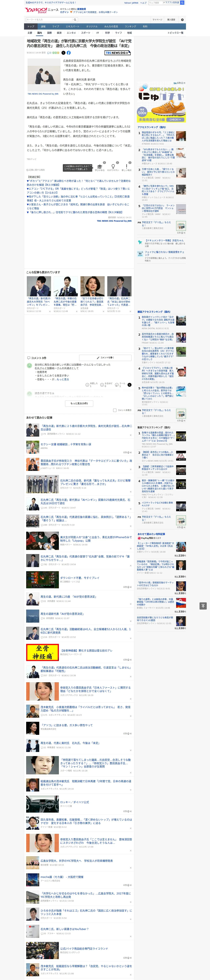Expand the first comment with もっと見る

pos(63,379)
